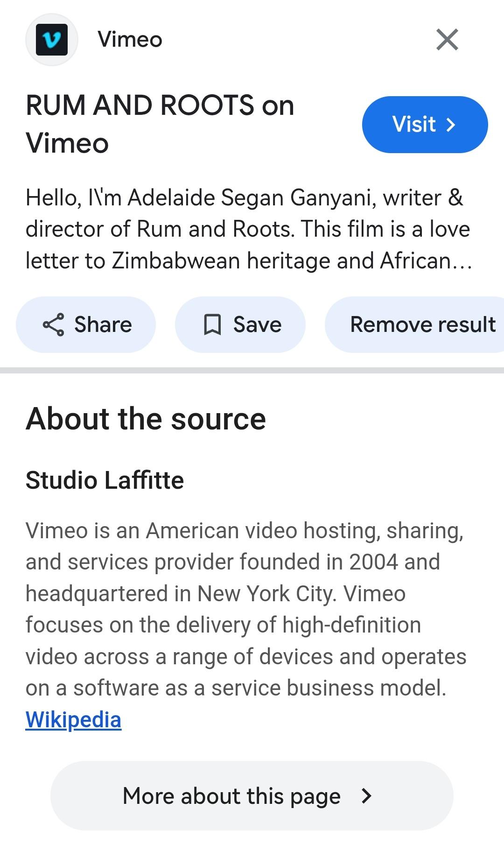Tap the 'Zimbabwean heritage' line of the description
This screenshot has height=851, width=504.
247,261
